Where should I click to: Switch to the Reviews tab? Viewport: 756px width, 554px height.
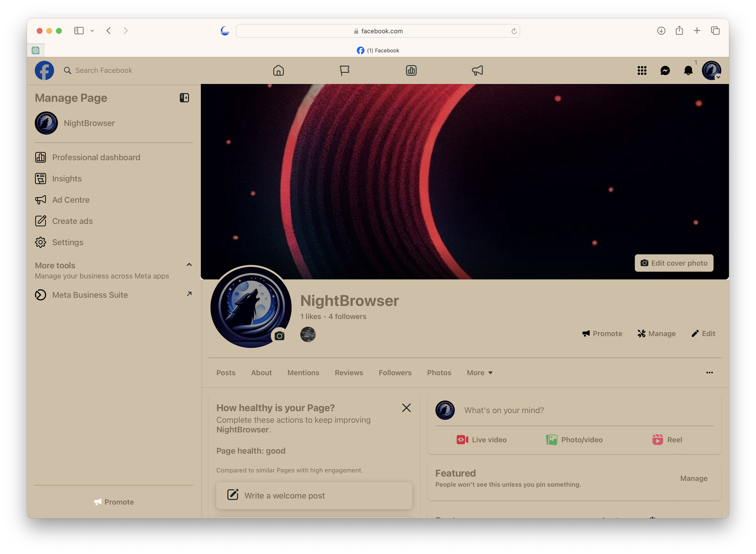(349, 373)
